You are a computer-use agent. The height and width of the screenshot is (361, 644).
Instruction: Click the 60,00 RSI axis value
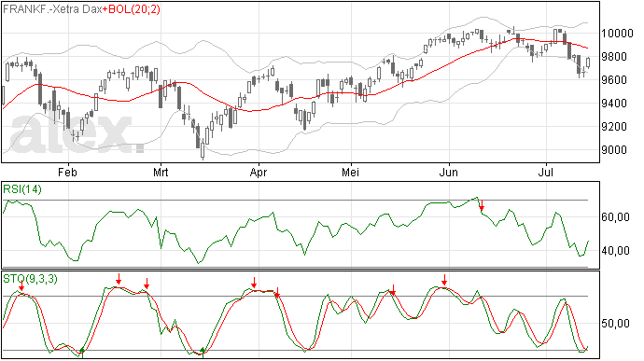615,217
